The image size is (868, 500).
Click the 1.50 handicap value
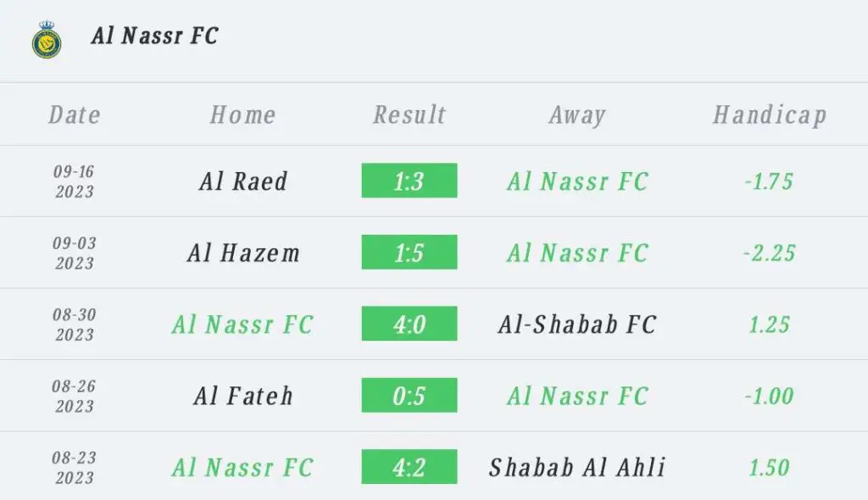click(770, 468)
